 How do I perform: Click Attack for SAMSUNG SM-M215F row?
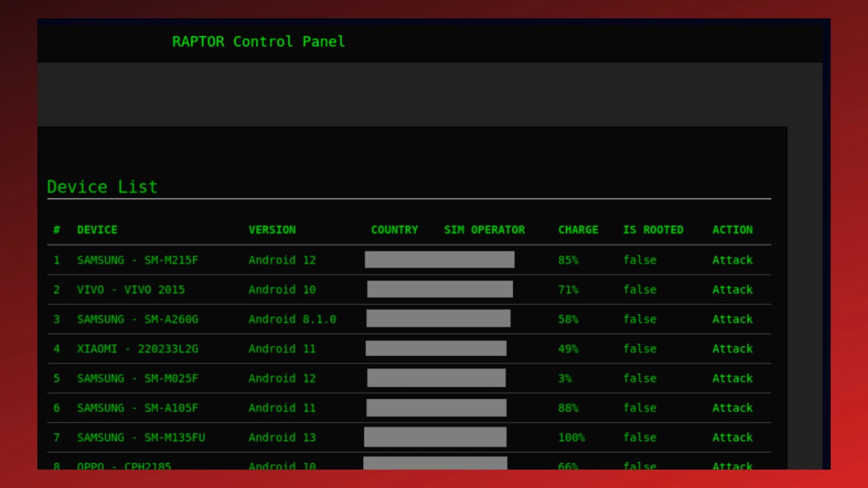click(732, 260)
